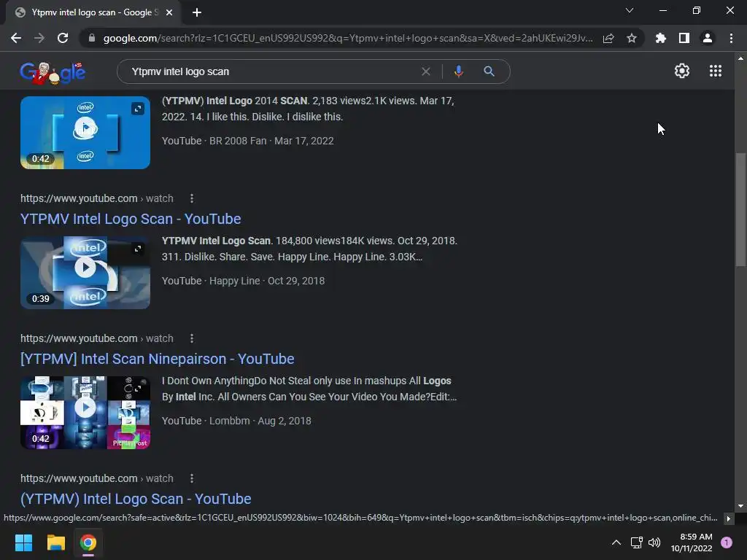Open more options for YTPMV Intel Logo Scan result
Screen dimensions: 747x560
tap(192, 198)
